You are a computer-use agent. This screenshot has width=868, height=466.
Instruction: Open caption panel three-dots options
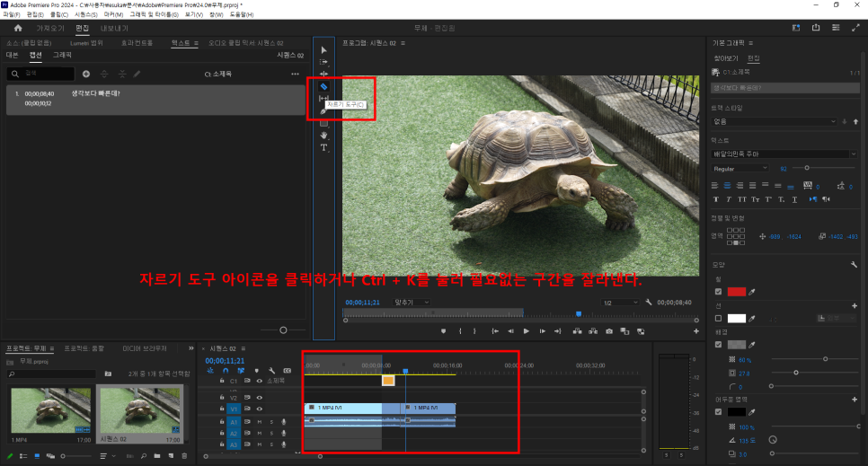tap(295, 75)
